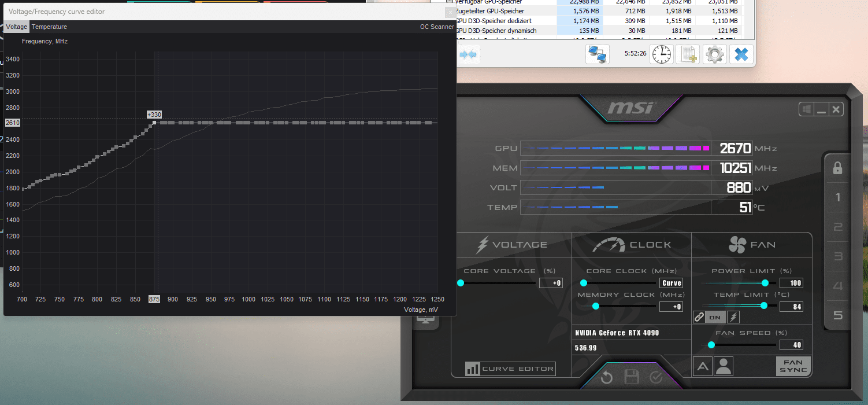The width and height of the screenshot is (868, 405).
Task: Open the user-defined fan control icon
Action: pyautogui.click(x=724, y=366)
